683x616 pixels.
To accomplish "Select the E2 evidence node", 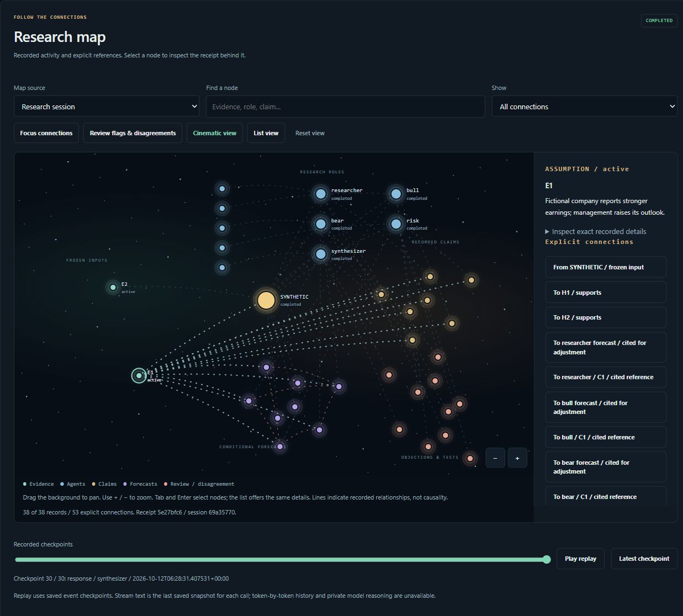I will [113, 287].
